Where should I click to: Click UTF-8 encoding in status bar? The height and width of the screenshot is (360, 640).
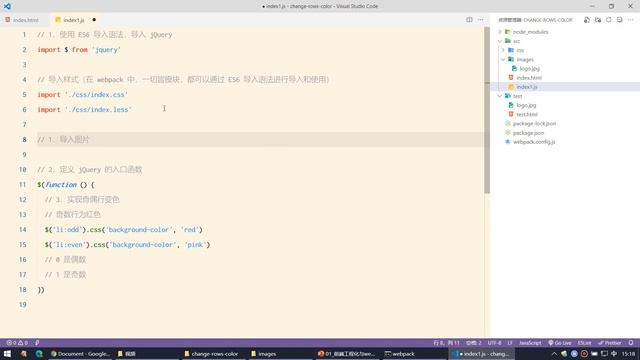point(494,343)
